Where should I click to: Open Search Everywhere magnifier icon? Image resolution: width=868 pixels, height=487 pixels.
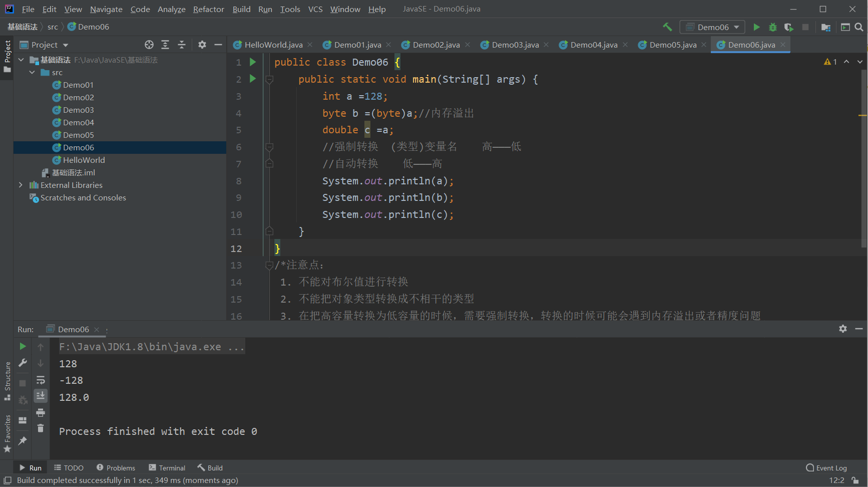859,27
